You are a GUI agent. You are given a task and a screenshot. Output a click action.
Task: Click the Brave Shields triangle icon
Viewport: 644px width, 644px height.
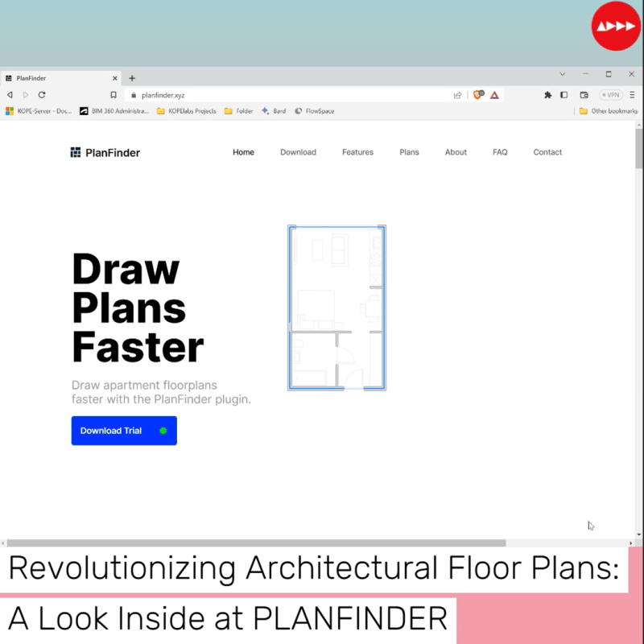pyautogui.click(x=494, y=94)
